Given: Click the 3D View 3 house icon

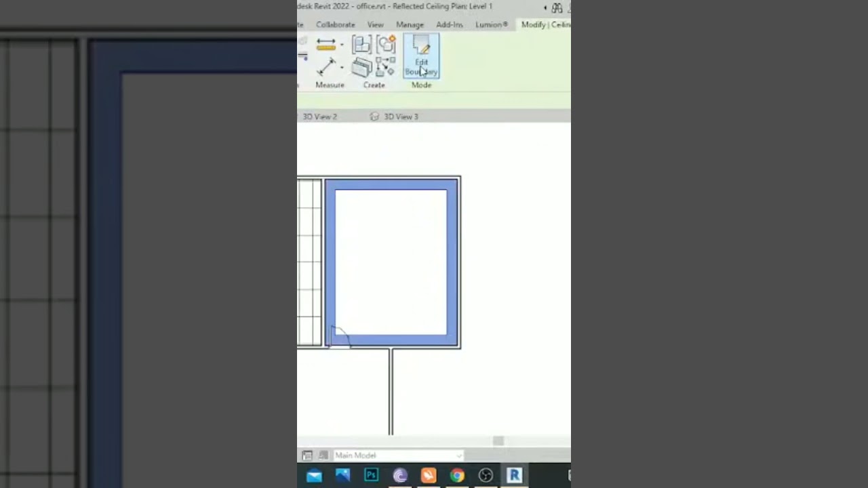Looking at the screenshot, I should [x=374, y=117].
